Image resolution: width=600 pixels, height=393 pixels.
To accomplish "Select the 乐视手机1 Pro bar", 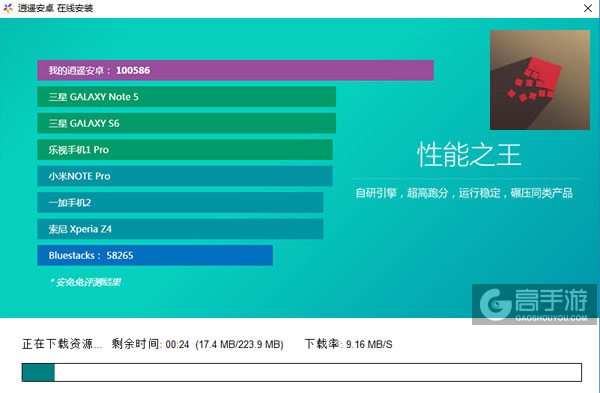I will coord(185,150).
